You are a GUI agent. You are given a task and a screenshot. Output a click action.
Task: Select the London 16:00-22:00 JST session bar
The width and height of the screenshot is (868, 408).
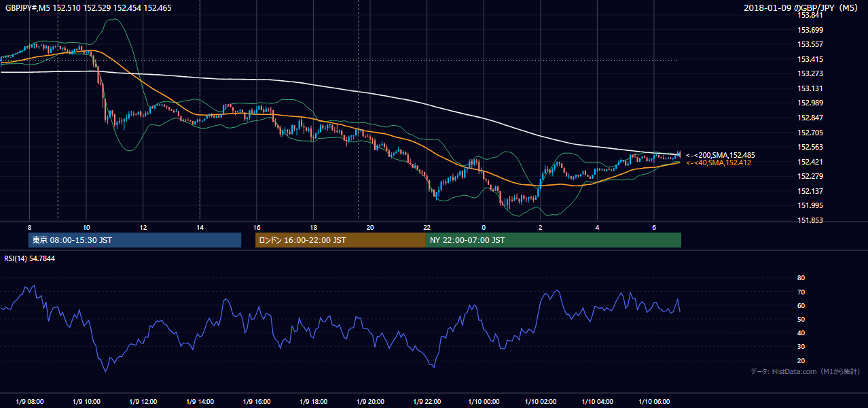tap(340, 240)
